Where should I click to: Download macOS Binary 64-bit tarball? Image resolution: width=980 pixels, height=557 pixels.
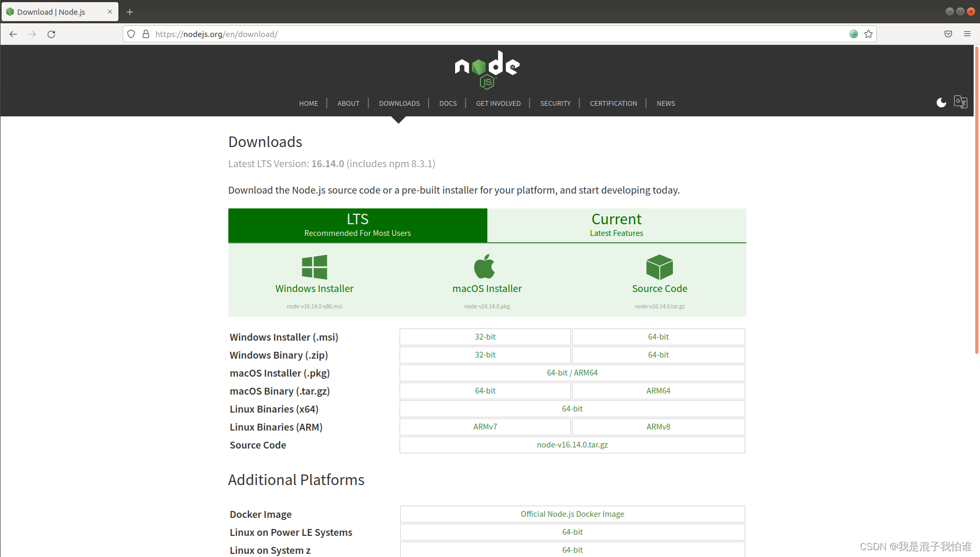[485, 391]
